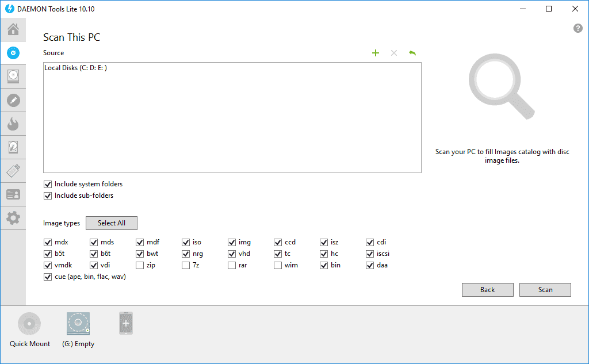Enable the zip image type
589x364 pixels.
[x=140, y=266]
